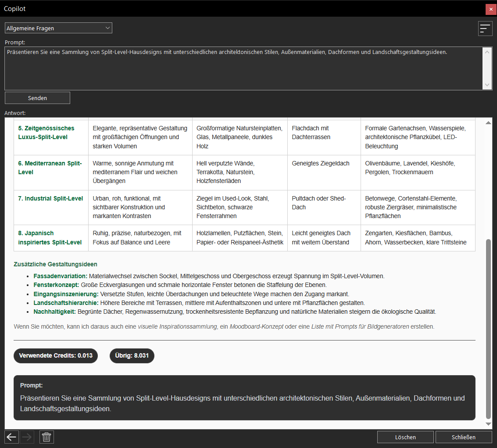Click the 'Urban, roh, funktional' description cell

coord(140,208)
